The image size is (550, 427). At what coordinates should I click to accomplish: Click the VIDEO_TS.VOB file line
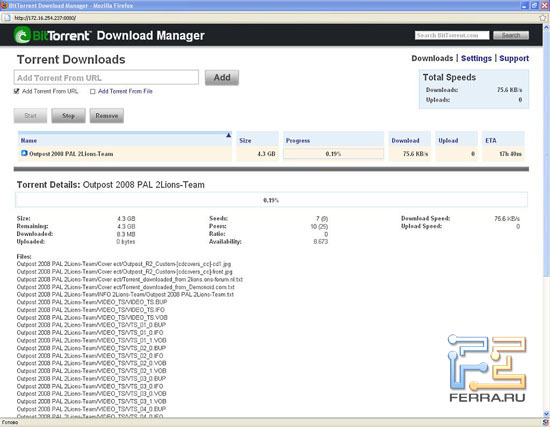[92, 318]
